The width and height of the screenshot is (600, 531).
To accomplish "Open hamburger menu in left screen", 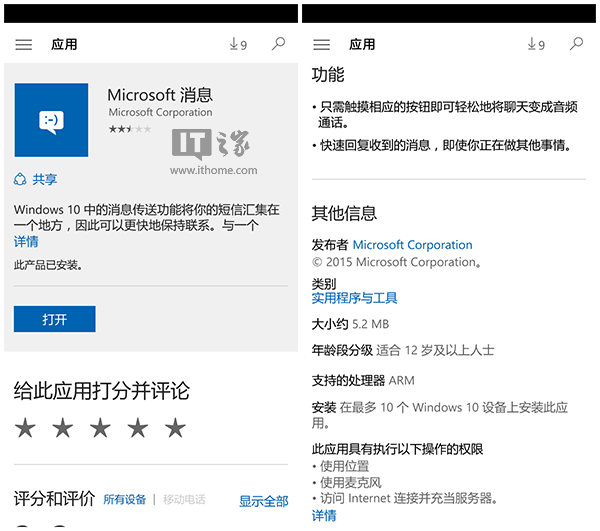I will click(23, 45).
